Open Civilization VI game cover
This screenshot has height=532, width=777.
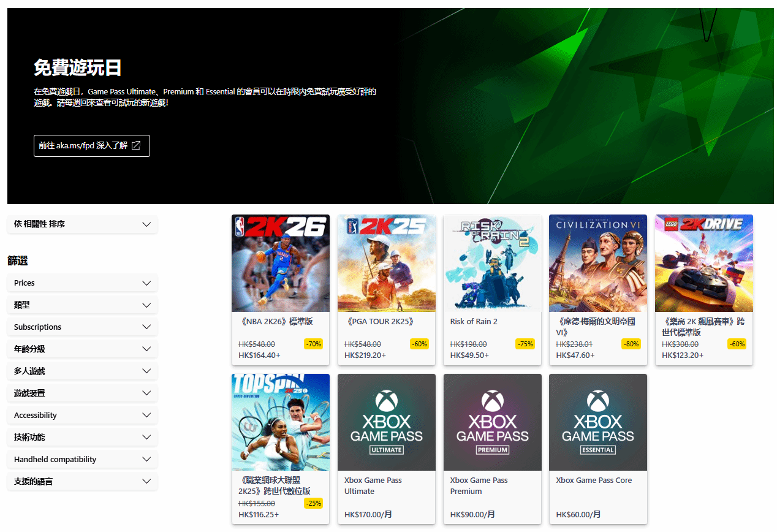point(598,264)
